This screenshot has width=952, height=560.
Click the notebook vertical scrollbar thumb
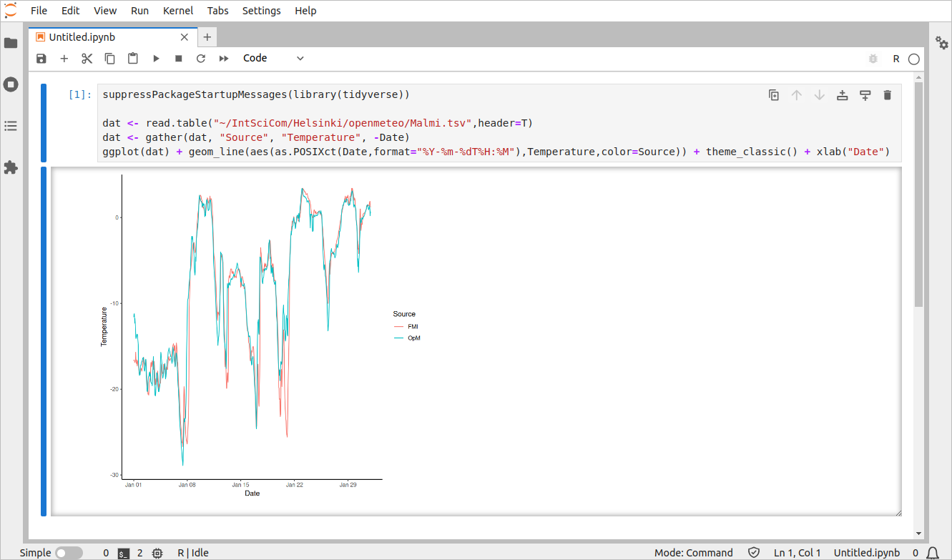pos(918,195)
